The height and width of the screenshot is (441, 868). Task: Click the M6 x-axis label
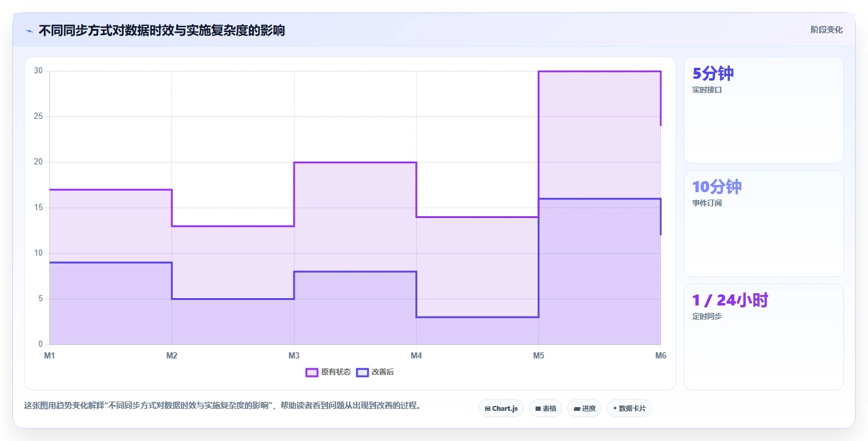point(661,355)
